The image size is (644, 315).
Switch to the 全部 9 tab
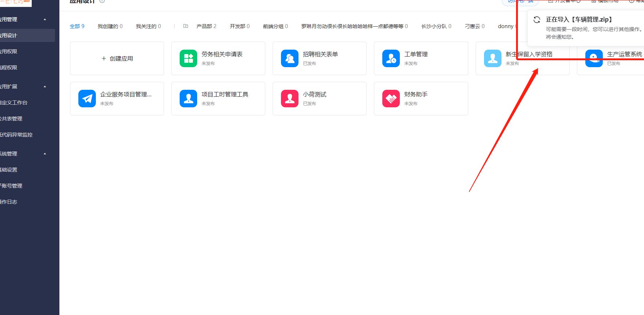(x=77, y=26)
